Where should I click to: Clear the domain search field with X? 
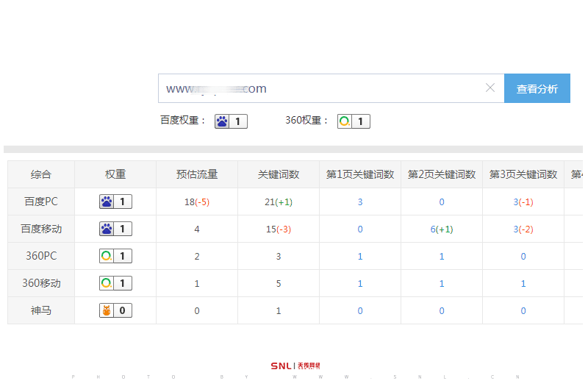[490, 88]
